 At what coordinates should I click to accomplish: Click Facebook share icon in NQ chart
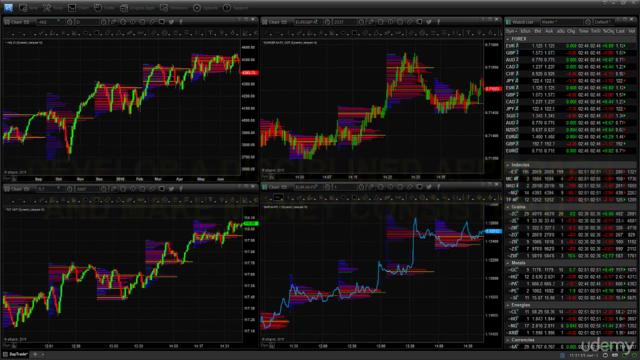click(181, 22)
